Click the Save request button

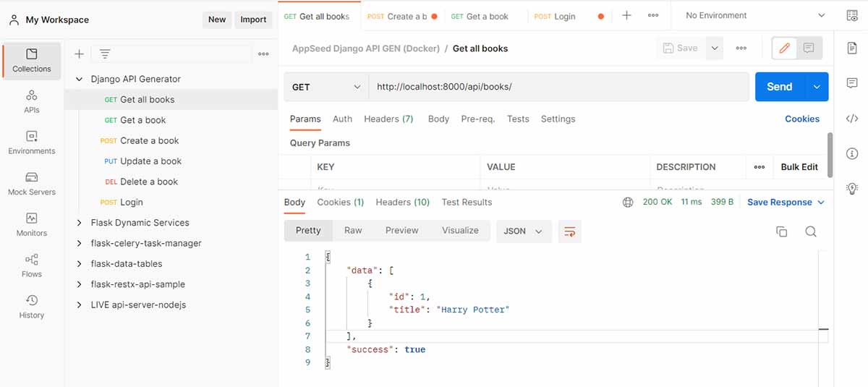680,48
